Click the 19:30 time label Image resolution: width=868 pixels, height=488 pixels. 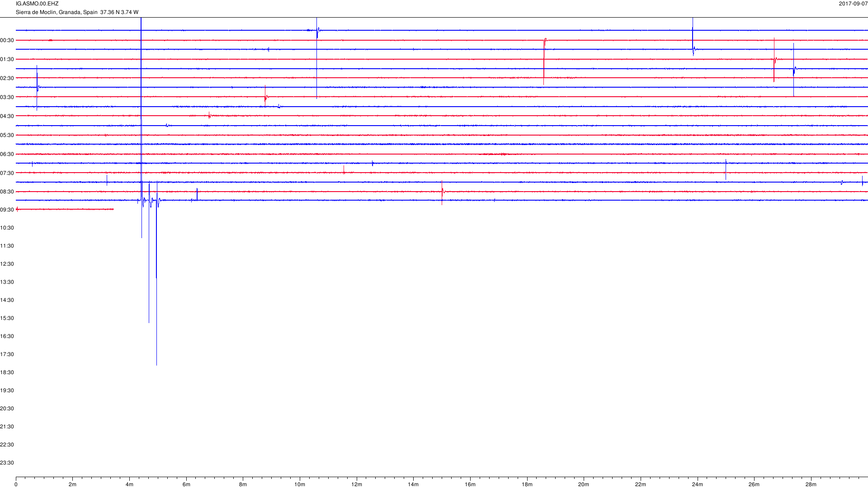pos(7,391)
